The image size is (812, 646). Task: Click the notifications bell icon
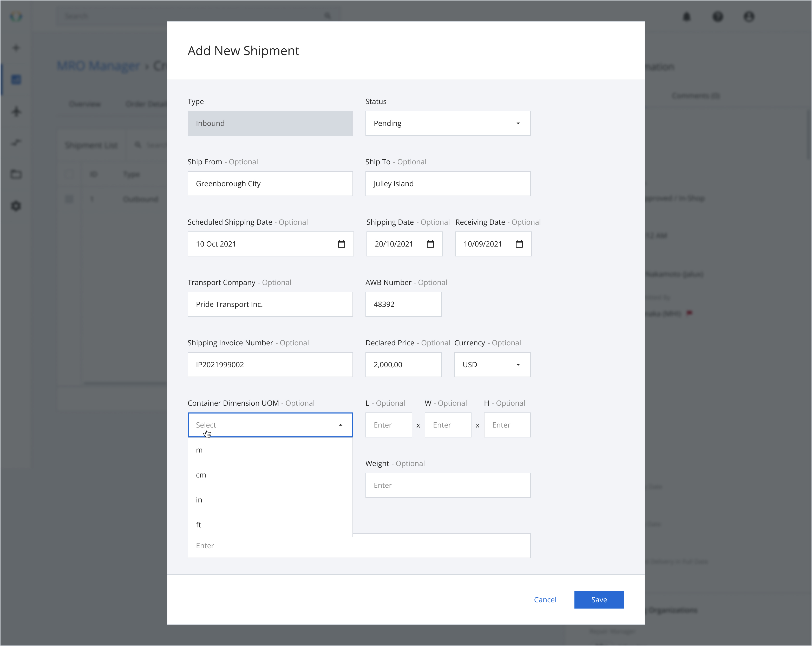pos(686,17)
